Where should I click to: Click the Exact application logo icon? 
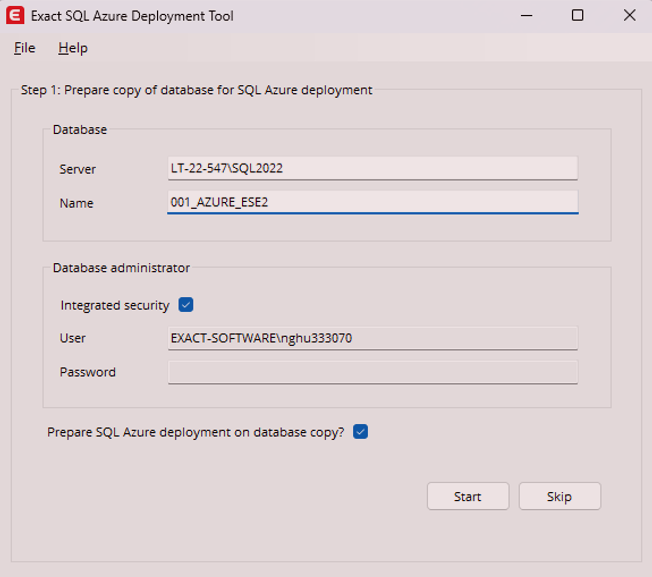[15, 16]
